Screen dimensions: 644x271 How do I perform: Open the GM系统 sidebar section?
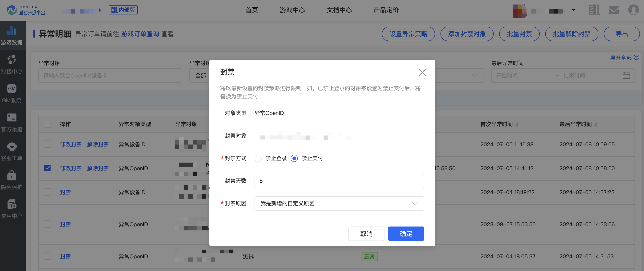click(12, 93)
